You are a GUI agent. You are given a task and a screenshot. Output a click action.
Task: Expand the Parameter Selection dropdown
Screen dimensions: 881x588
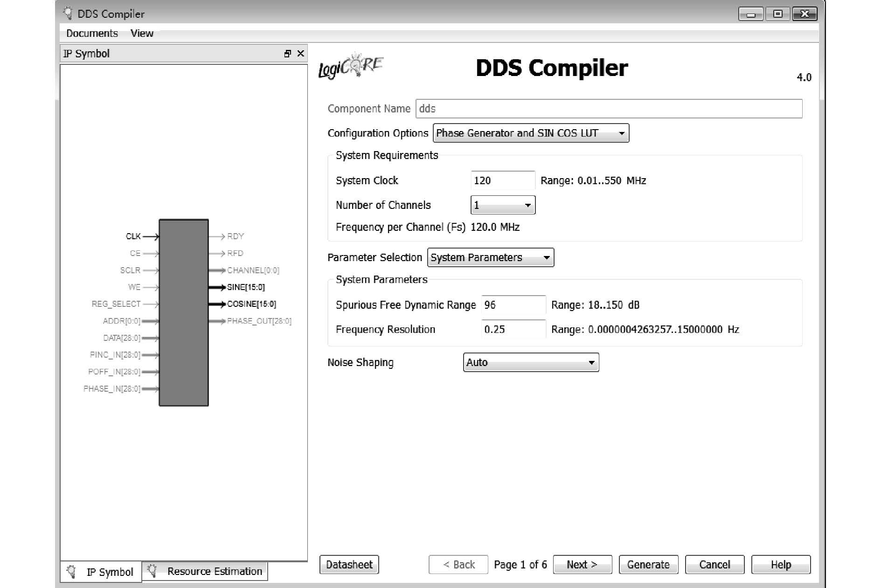coord(490,258)
